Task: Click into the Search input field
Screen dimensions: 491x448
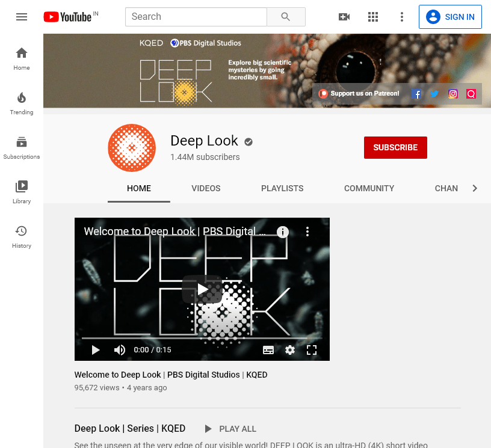Action: 196,17
